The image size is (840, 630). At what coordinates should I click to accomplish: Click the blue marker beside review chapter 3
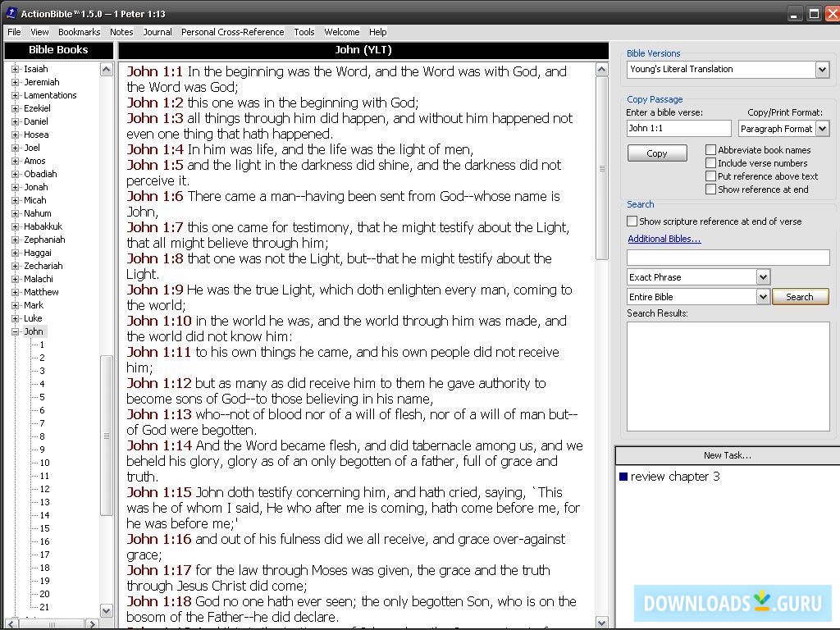pyautogui.click(x=623, y=477)
